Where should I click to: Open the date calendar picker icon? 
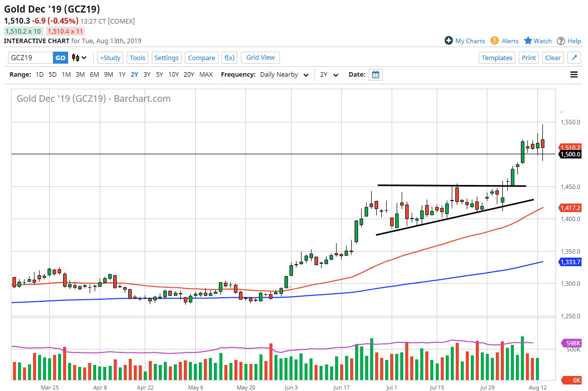376,75
